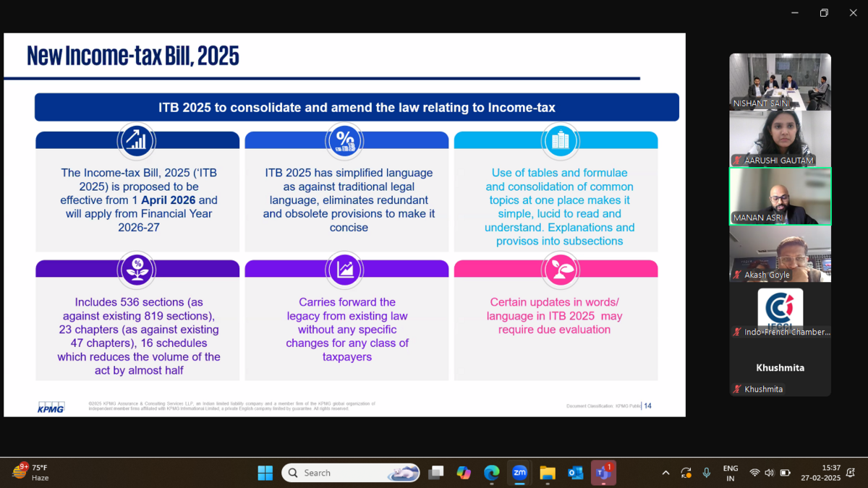This screenshot has height=488, width=868.
Task: Select Manan Asri's video thumbnail
Action: click(x=780, y=196)
